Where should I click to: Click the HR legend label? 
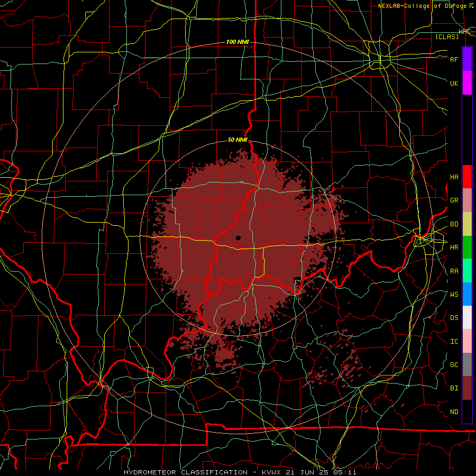coord(454,248)
